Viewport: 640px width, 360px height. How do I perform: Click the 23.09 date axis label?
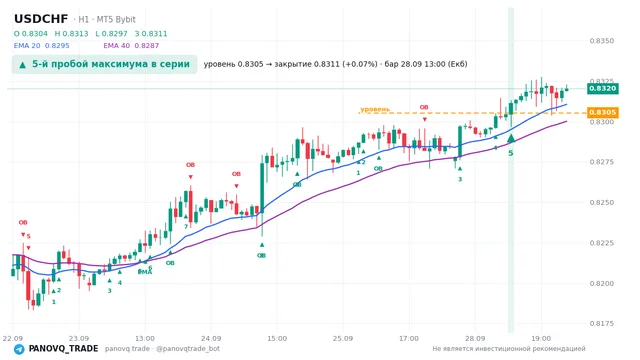tap(79, 338)
